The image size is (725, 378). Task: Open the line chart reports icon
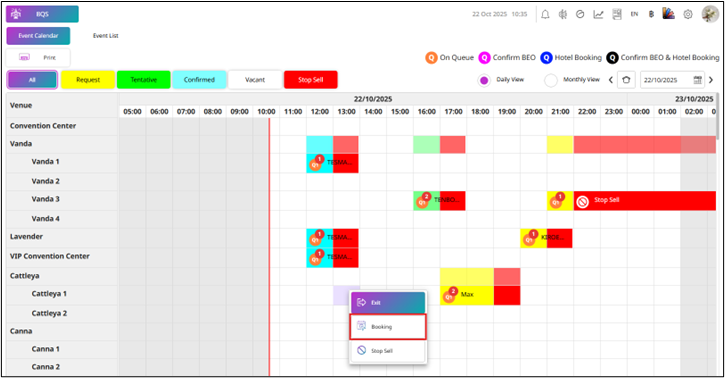pos(598,14)
